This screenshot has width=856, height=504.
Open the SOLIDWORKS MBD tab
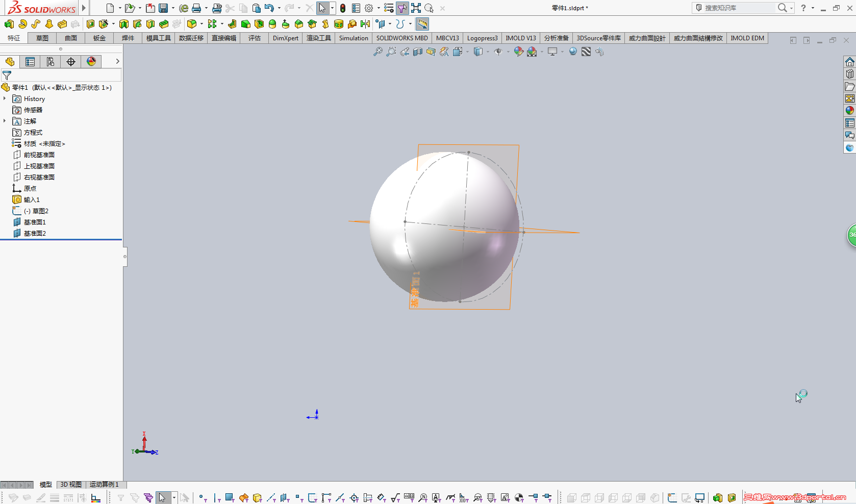coord(402,38)
